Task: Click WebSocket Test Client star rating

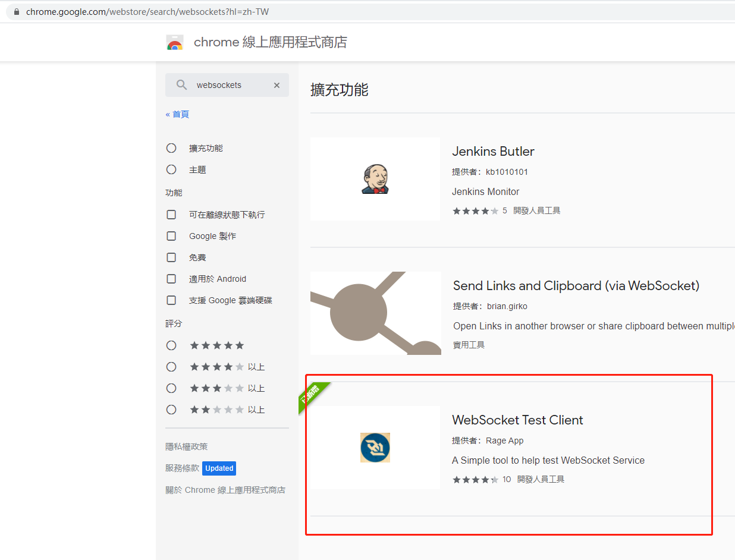Action: pos(476,479)
